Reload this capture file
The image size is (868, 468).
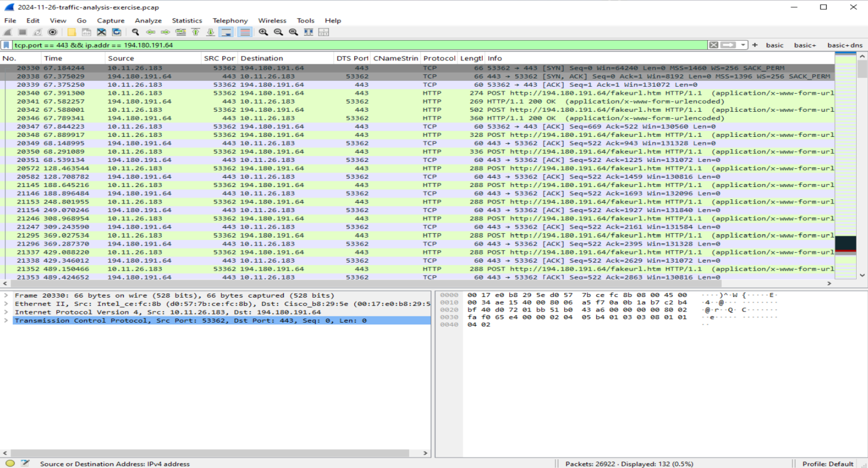[x=116, y=32]
